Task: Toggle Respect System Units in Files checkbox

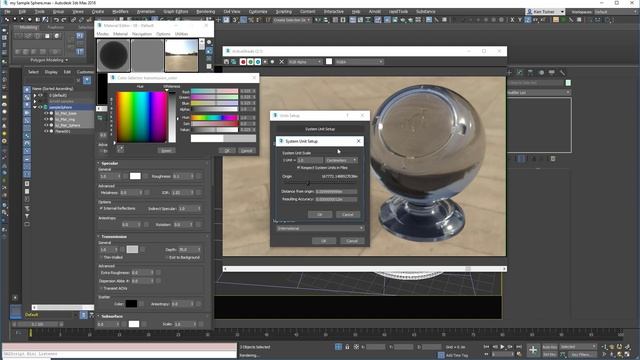Action: [x=298, y=167]
